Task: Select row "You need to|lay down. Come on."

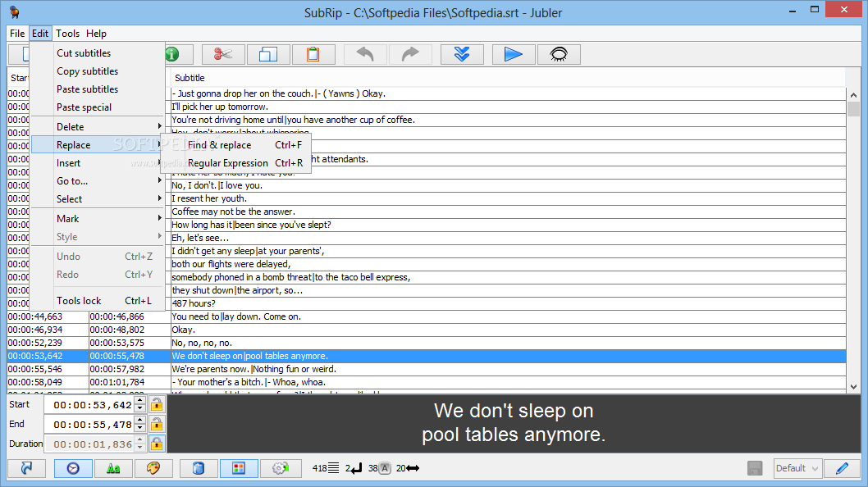Action: pos(427,316)
